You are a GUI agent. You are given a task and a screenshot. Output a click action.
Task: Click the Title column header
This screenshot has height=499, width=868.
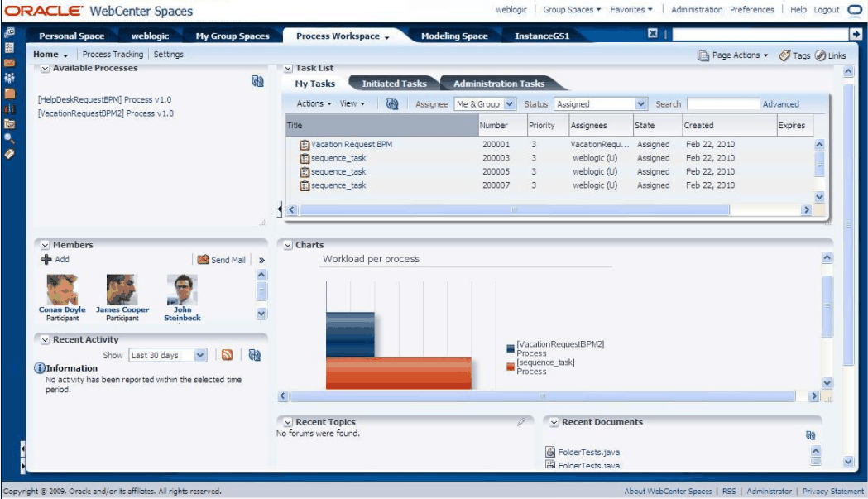(x=382, y=126)
